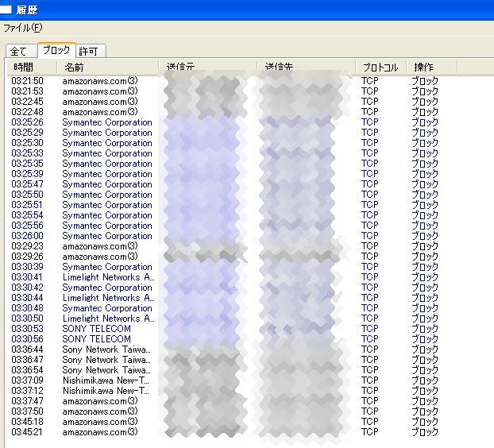The image size is (494, 448).
Task: Select Symantec Corporation entry at 03:25:47
Action: tap(225, 184)
